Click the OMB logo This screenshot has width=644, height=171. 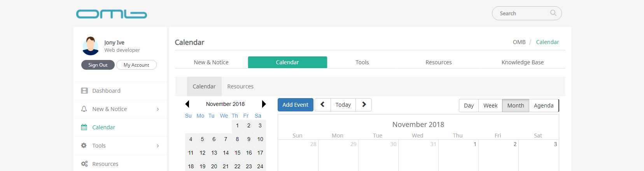coord(112,14)
